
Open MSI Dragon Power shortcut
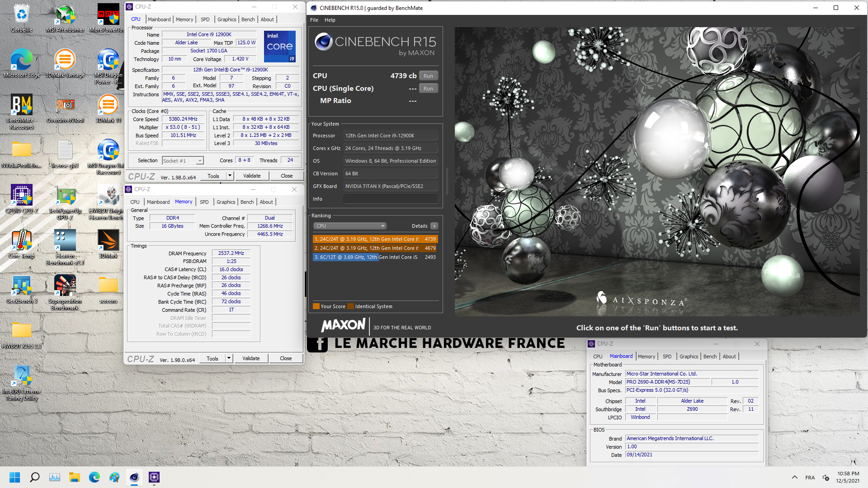[108, 66]
